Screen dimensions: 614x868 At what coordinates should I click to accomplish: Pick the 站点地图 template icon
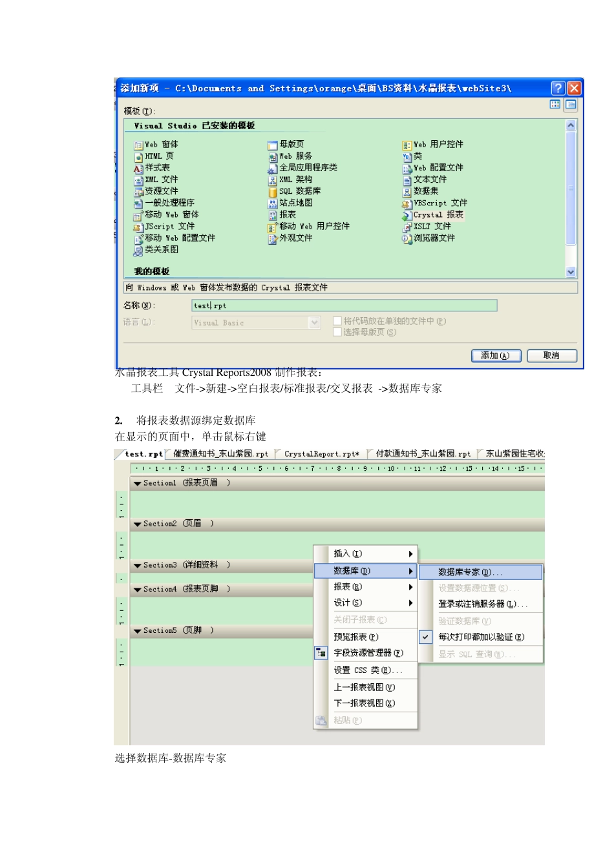pos(273,203)
